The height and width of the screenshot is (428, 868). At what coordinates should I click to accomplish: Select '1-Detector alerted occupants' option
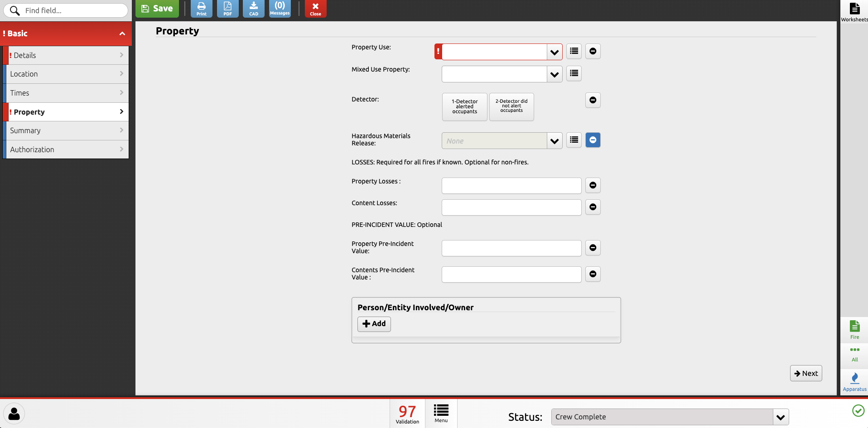pos(464,107)
